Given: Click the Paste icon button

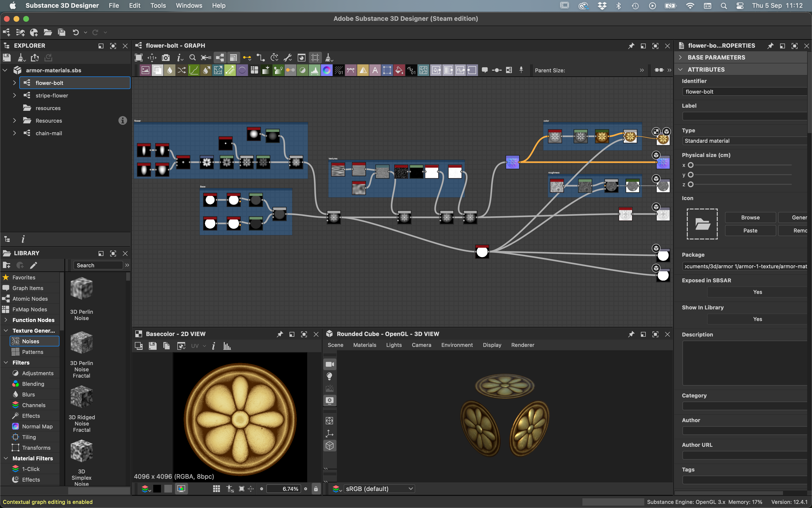Looking at the screenshot, I should [750, 231].
